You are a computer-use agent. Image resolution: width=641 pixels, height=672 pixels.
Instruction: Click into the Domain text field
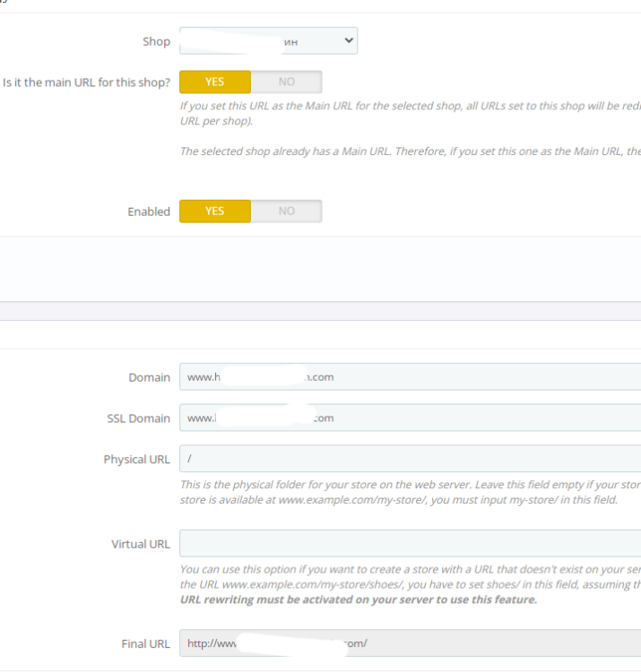tap(410, 377)
